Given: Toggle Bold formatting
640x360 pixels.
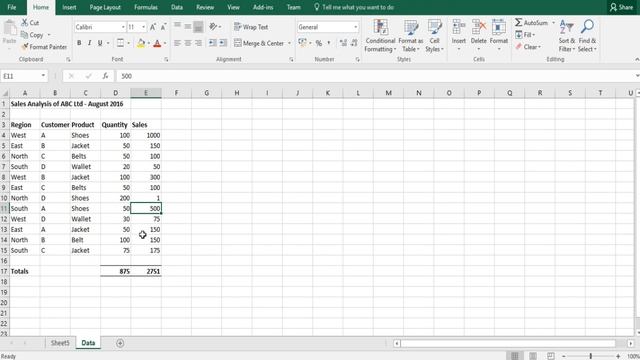Looking at the screenshot, I should point(79,43).
